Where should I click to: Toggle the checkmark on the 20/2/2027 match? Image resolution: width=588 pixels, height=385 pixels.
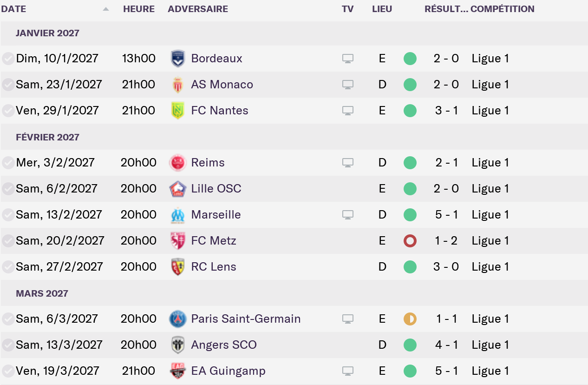pos(8,241)
